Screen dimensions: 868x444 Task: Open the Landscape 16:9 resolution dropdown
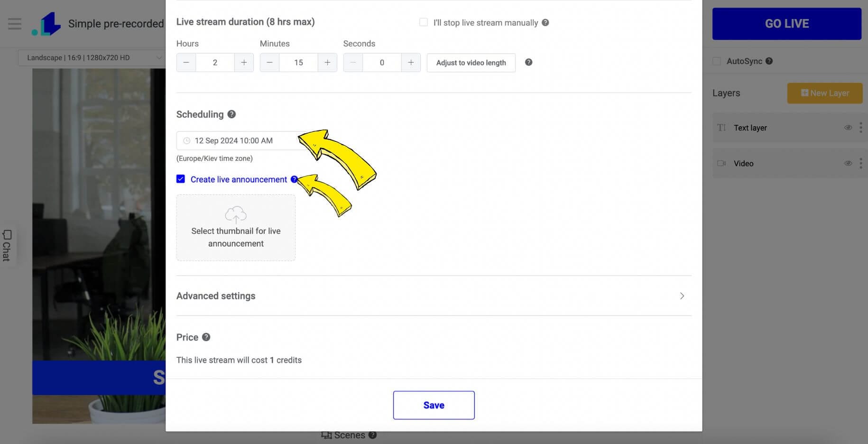pos(93,57)
